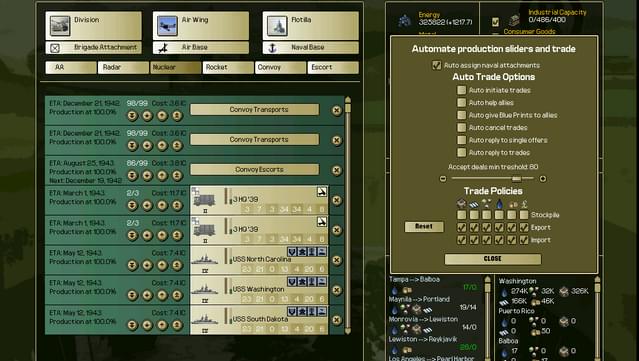This screenshot has width=639, height=361.
Task: Decrease accept deals threshold with minus button
Action: (443, 178)
